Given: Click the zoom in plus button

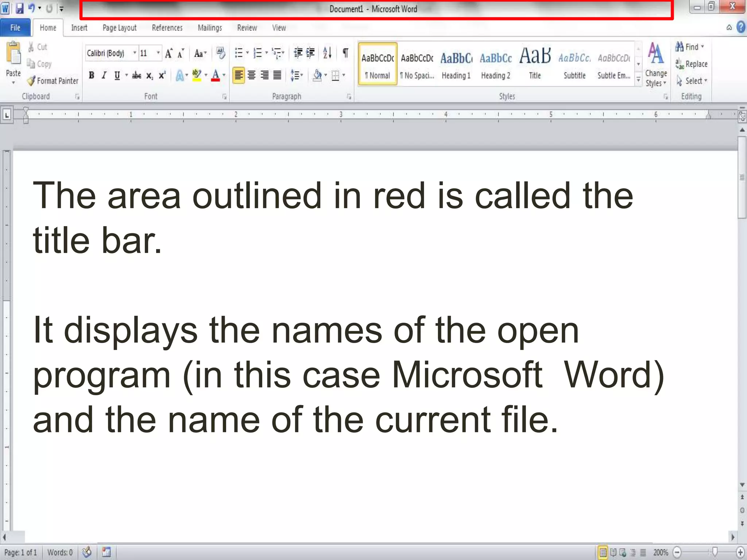Looking at the screenshot, I should [x=740, y=552].
